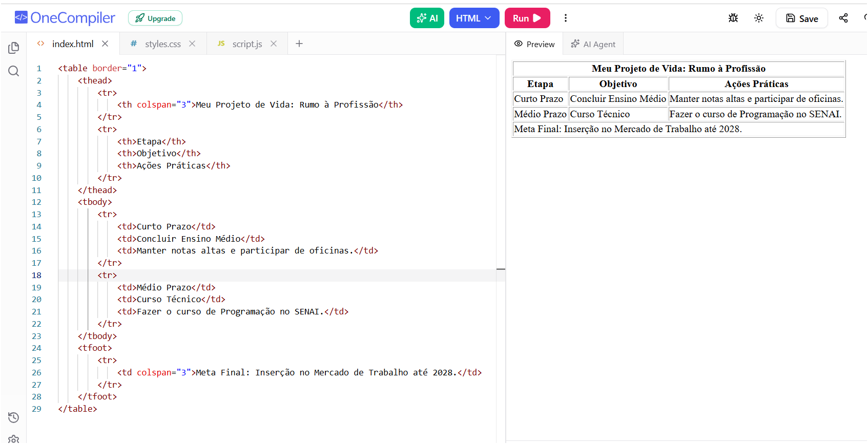Click the SENAI code line 21
This screenshot has width=868, height=444.
tap(233, 311)
